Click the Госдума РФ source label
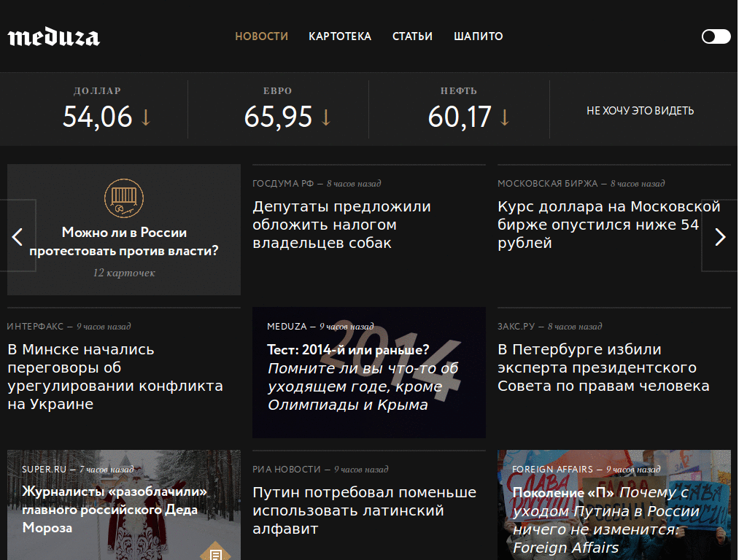This screenshot has height=560, width=747. [x=283, y=183]
